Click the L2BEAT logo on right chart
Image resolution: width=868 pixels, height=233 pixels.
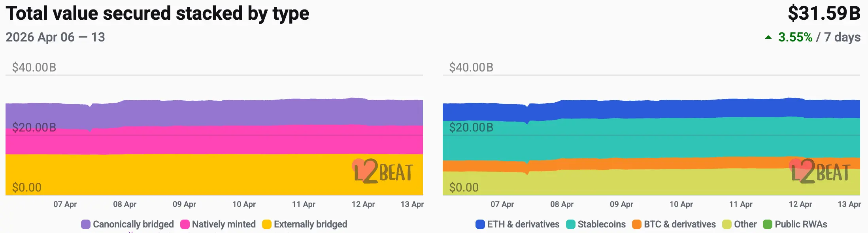[820, 172]
